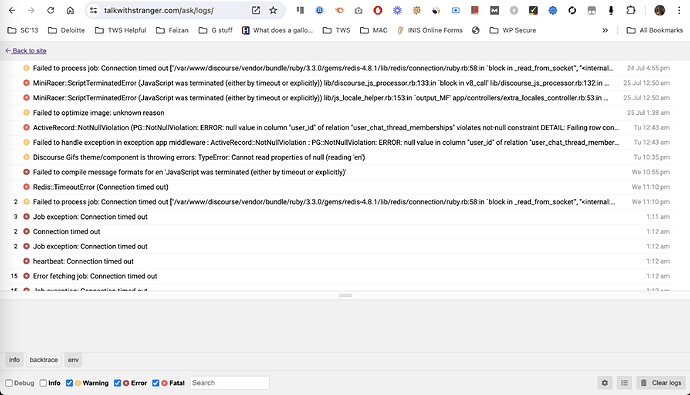690x395 pixels.
Task: Switch to the backtrace tab
Action: 44,360
